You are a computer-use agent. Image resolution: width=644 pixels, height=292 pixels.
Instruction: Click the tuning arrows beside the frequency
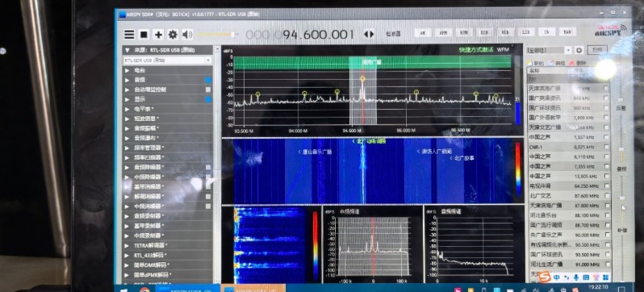(369, 34)
